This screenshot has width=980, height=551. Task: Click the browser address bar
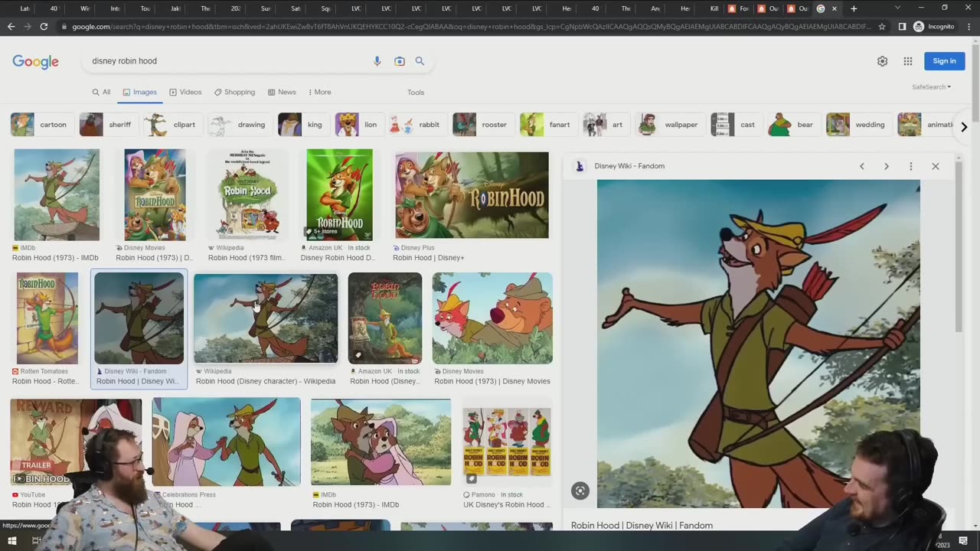point(465,26)
